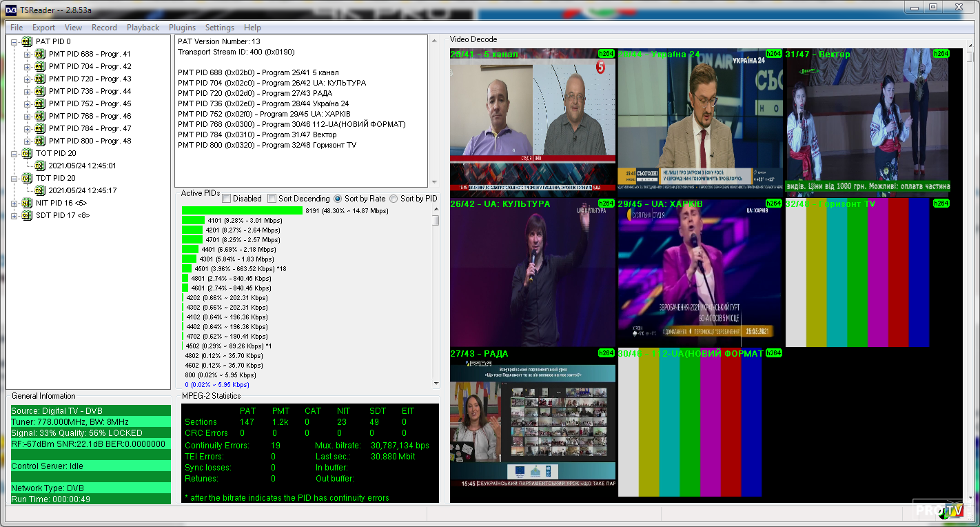Viewport: 980px width, 527px height.
Task: Click the SDT icon beside SDT PID 17
Action: (x=26, y=215)
